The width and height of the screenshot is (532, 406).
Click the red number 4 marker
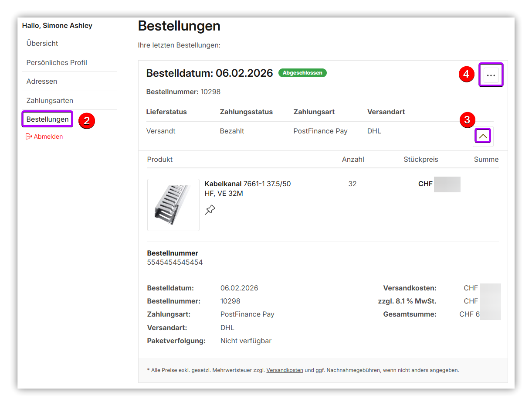[x=466, y=75]
